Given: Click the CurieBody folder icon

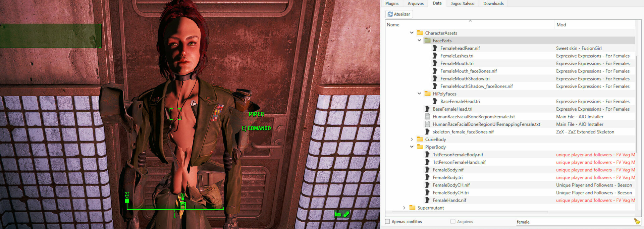Looking at the screenshot, I should (420, 139).
